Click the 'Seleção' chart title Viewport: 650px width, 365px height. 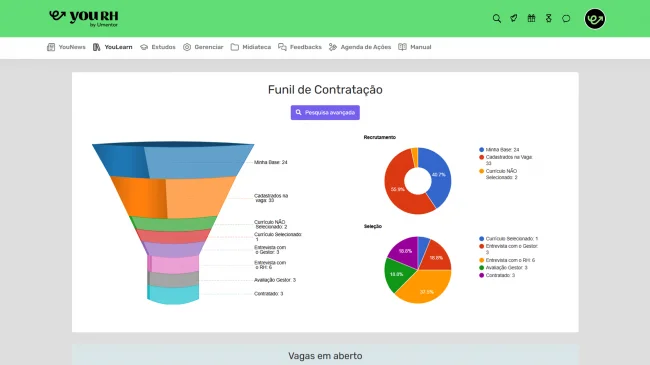pos(373,226)
